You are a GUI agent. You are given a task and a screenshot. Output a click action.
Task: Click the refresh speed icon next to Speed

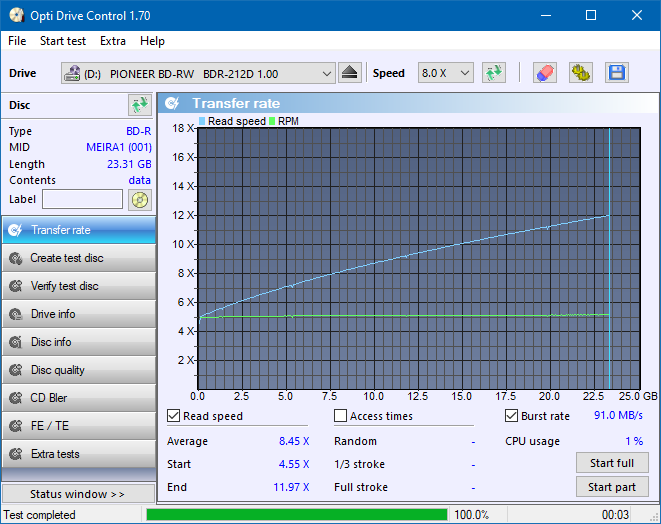tap(493, 73)
